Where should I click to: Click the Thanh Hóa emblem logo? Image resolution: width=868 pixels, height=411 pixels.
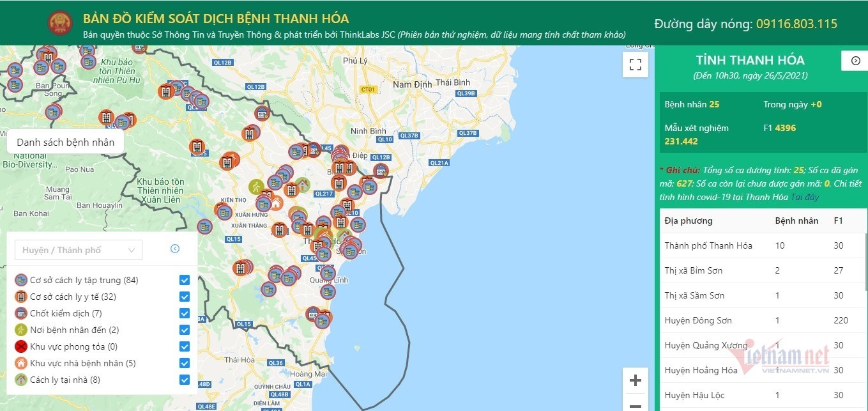click(61, 22)
